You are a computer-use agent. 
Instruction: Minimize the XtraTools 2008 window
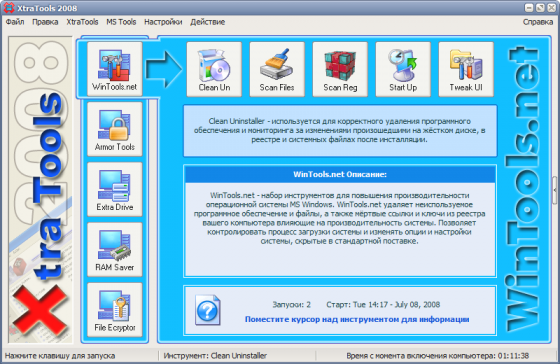coord(529,8)
